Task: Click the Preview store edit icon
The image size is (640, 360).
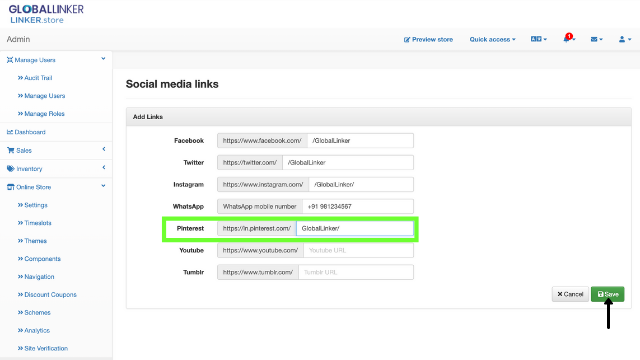Action: (x=407, y=40)
